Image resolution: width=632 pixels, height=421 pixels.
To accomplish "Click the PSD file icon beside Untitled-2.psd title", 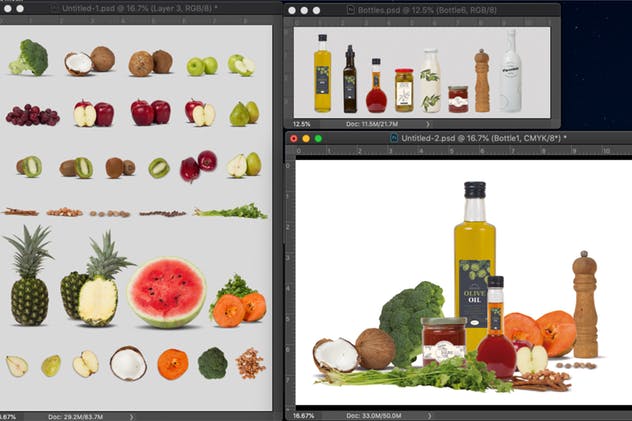I will click(393, 138).
